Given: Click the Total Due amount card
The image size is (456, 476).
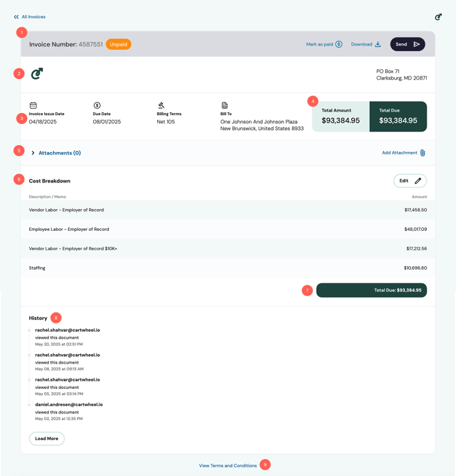Looking at the screenshot, I should pyautogui.click(x=398, y=116).
